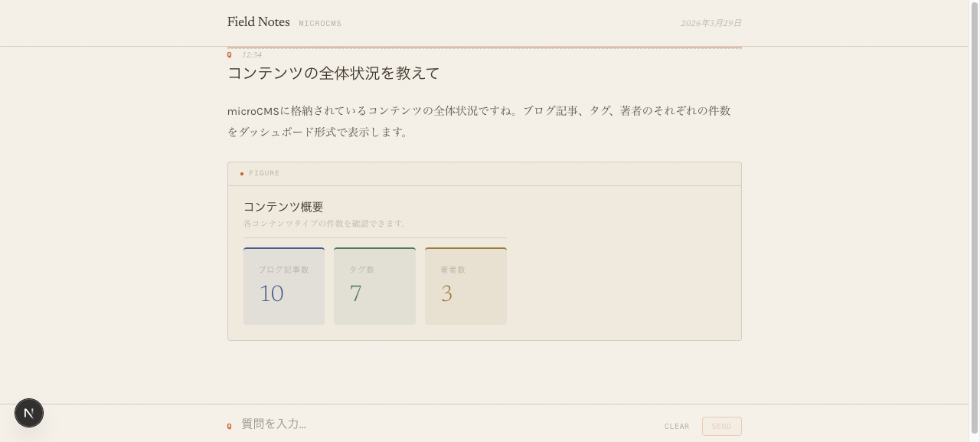The image size is (980, 442).
Task: Click the N avatar circle in the corner
Action: [29, 413]
